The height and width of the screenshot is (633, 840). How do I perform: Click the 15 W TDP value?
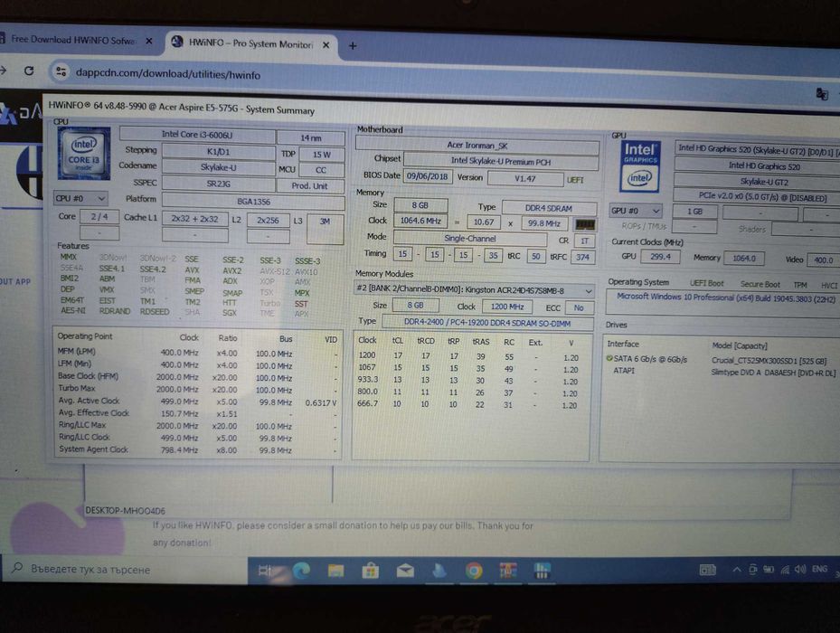click(321, 155)
